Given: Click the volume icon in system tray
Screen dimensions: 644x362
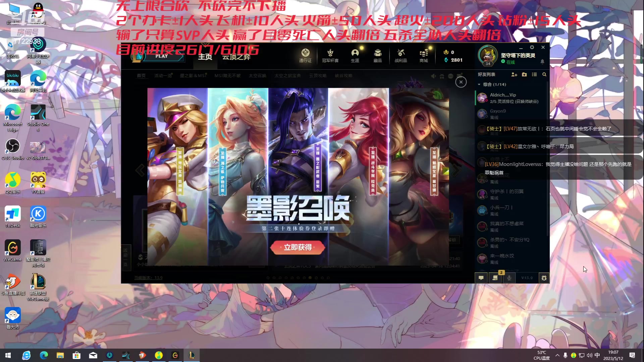Looking at the screenshot, I should pos(589,355).
